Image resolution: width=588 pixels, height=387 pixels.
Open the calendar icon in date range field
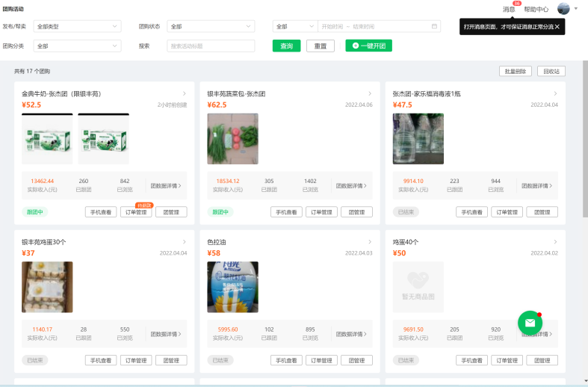tap(434, 26)
